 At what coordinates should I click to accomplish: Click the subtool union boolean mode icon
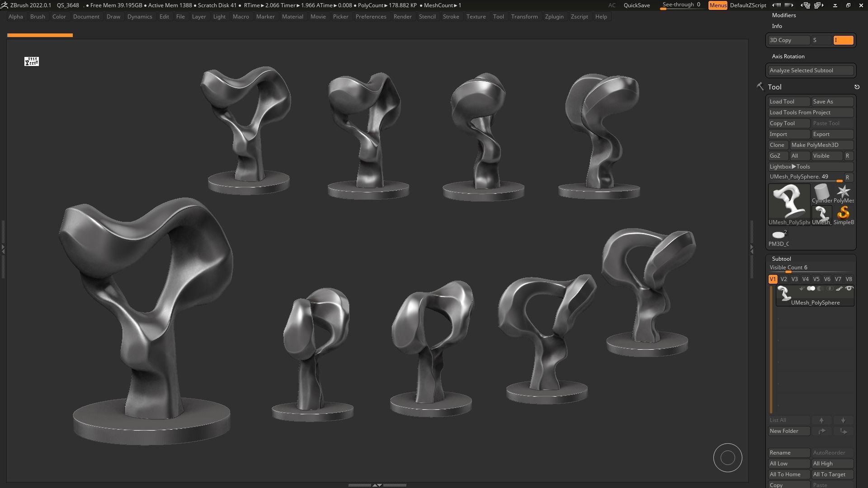pos(811,289)
